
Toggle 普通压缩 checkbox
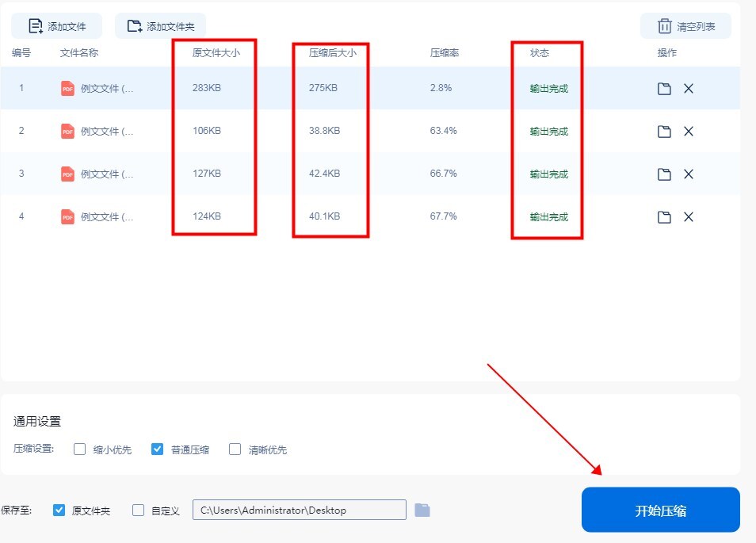[157, 449]
